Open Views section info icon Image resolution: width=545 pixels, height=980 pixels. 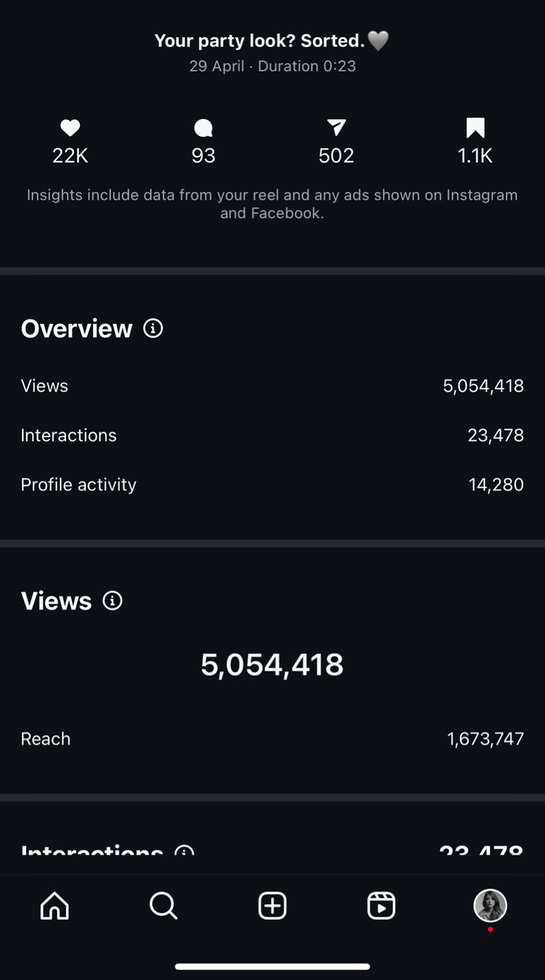[112, 601]
